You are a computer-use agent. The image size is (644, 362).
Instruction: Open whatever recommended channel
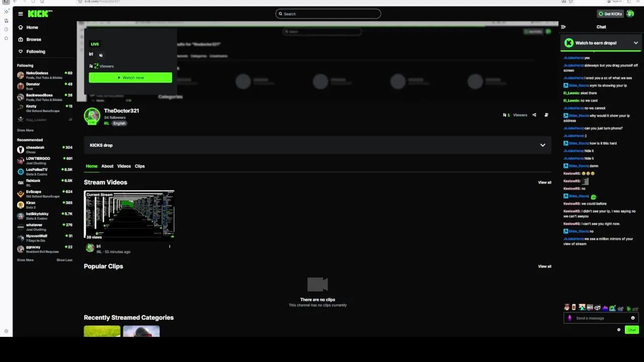[45, 227]
